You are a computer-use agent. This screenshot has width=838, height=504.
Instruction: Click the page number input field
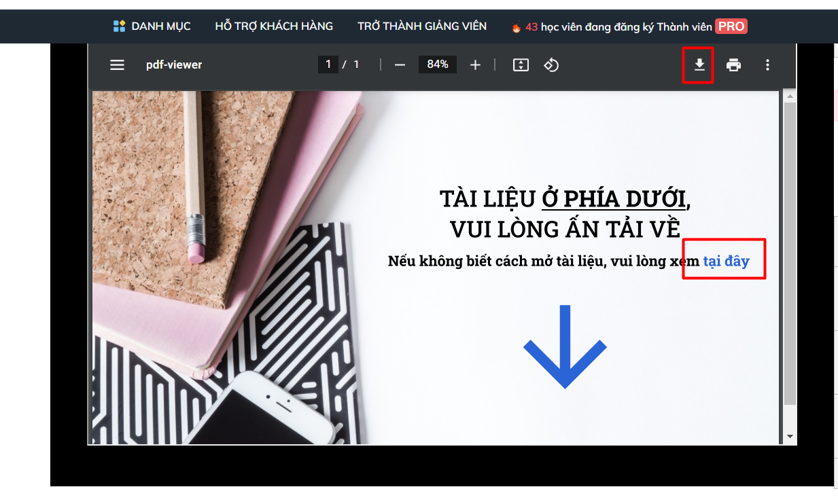pyautogui.click(x=328, y=65)
